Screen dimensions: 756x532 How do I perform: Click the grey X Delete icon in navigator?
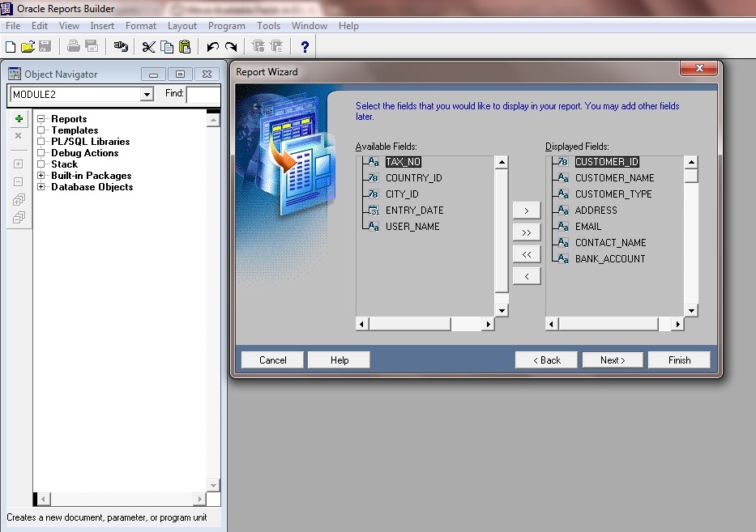click(x=19, y=136)
